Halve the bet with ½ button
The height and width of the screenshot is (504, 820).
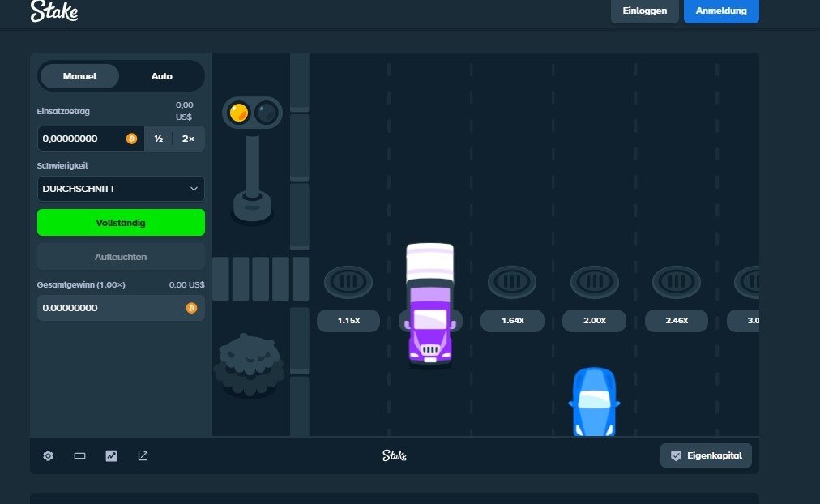point(159,139)
